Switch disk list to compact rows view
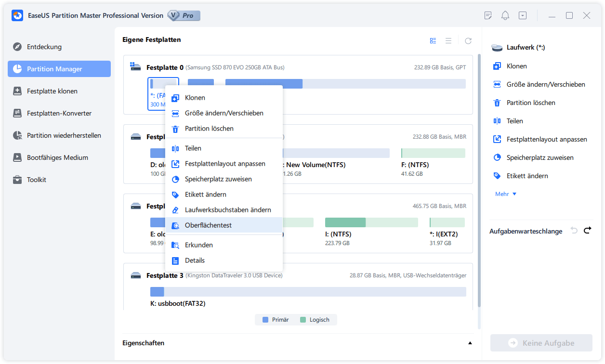 (x=448, y=41)
